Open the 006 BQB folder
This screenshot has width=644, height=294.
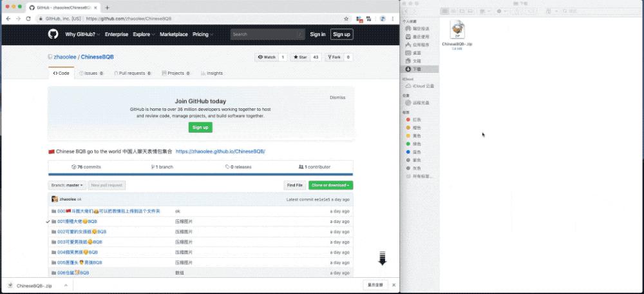click(73, 273)
